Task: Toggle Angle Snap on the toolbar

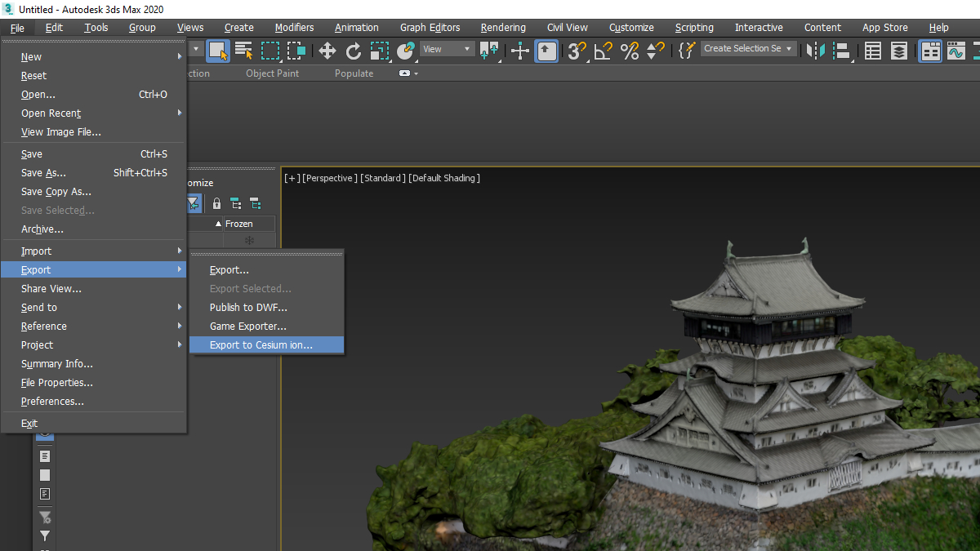Action: 604,51
